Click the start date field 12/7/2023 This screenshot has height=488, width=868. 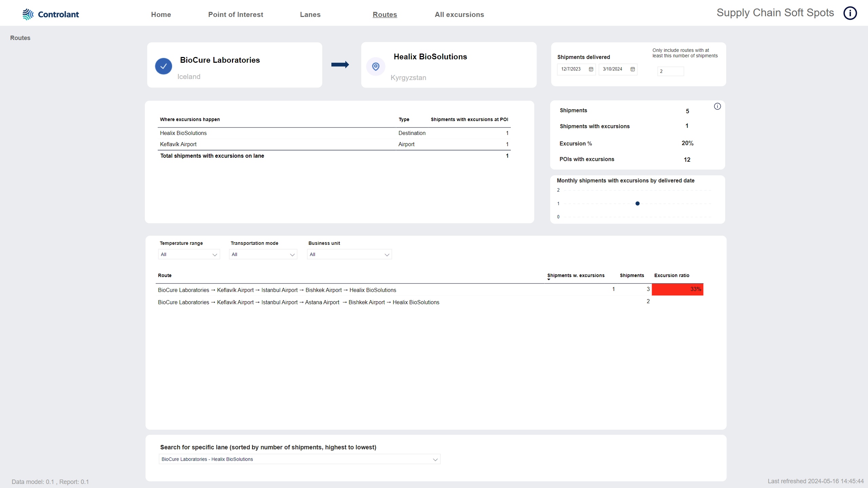click(x=576, y=69)
